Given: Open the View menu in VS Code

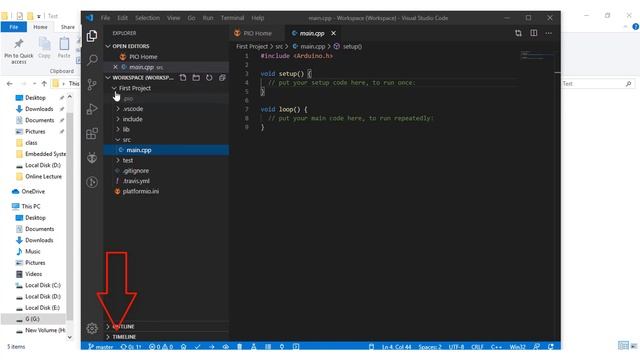Looking at the screenshot, I should point(173,18).
